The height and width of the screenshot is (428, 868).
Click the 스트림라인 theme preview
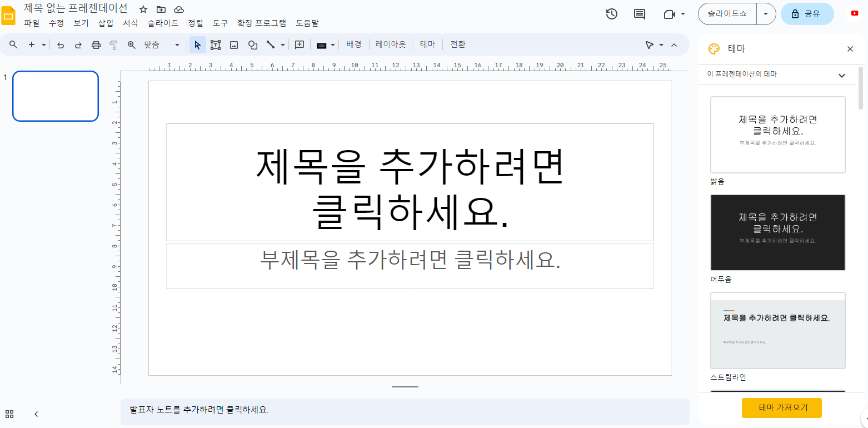(x=777, y=331)
